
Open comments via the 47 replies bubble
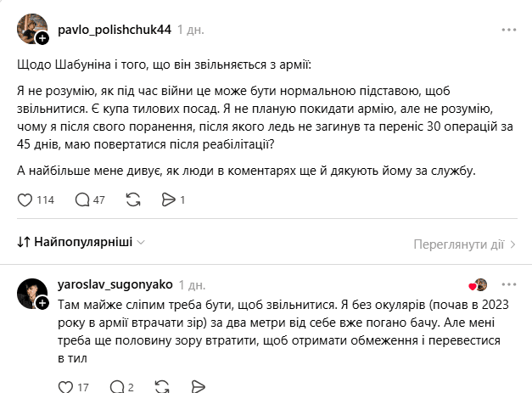coord(82,199)
